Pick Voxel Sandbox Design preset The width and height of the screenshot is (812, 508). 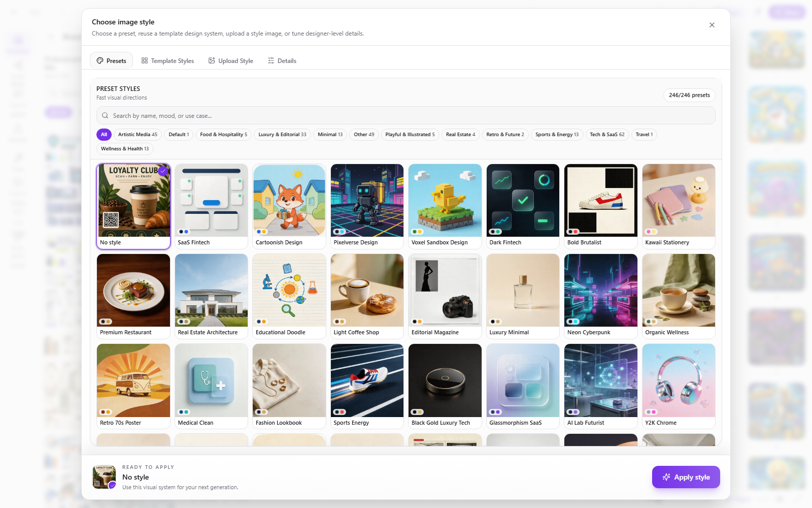[x=445, y=206]
